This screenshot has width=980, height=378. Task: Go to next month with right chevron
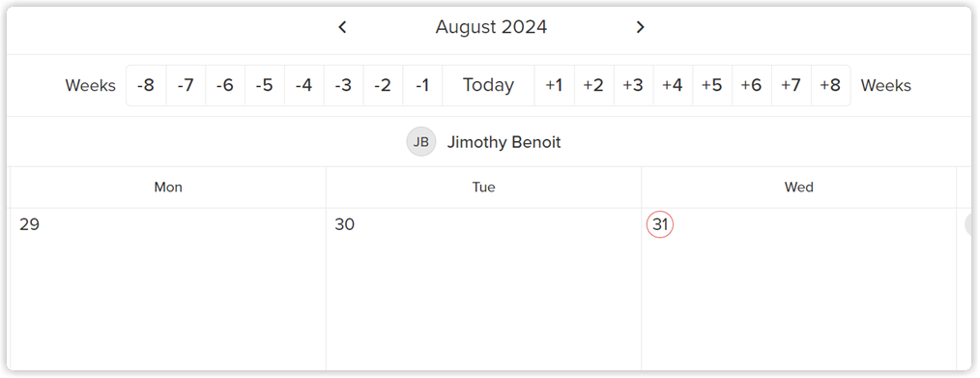point(640,27)
